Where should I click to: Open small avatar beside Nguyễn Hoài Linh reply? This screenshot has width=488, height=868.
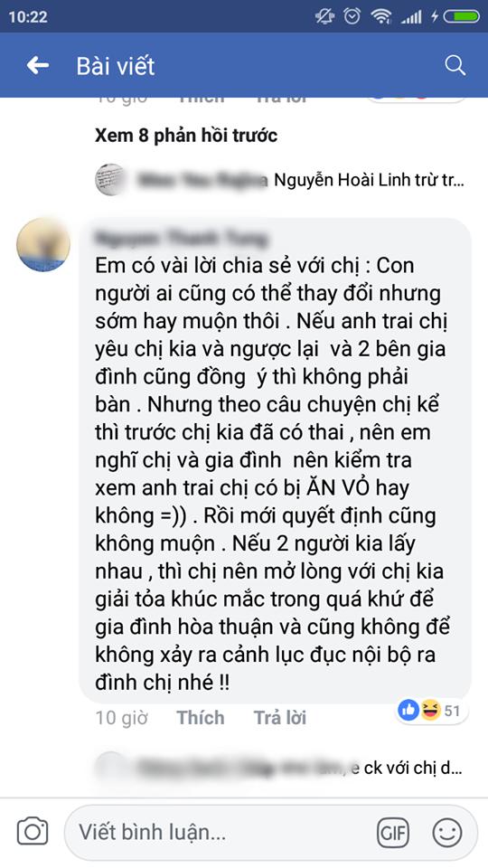coord(110,179)
